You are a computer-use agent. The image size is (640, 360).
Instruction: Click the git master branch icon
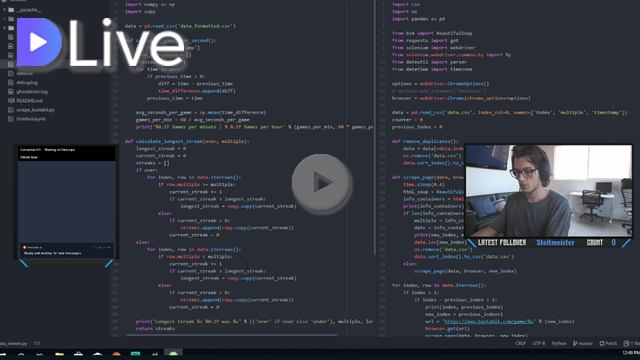575,343
